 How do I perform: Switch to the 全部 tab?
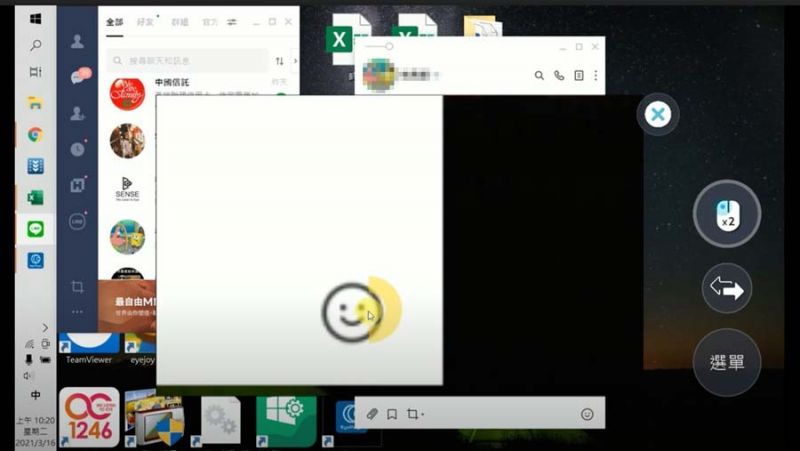click(x=114, y=22)
